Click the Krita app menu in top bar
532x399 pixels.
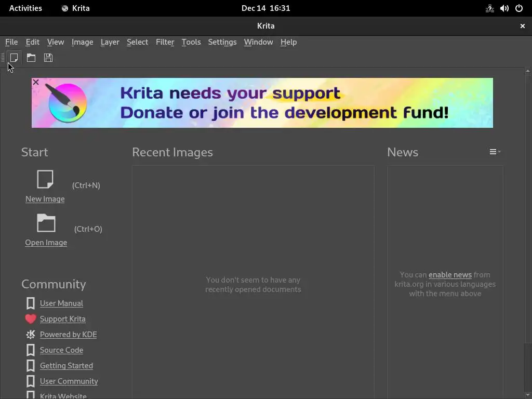click(76, 8)
